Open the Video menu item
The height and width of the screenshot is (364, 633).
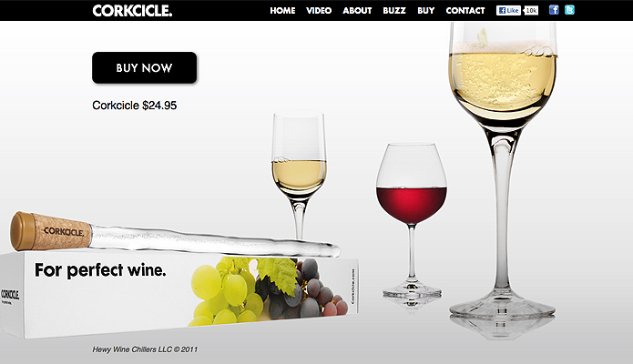click(x=319, y=11)
